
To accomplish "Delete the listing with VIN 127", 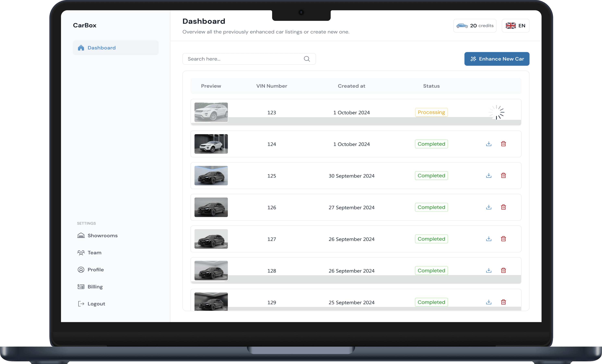I will click(503, 239).
